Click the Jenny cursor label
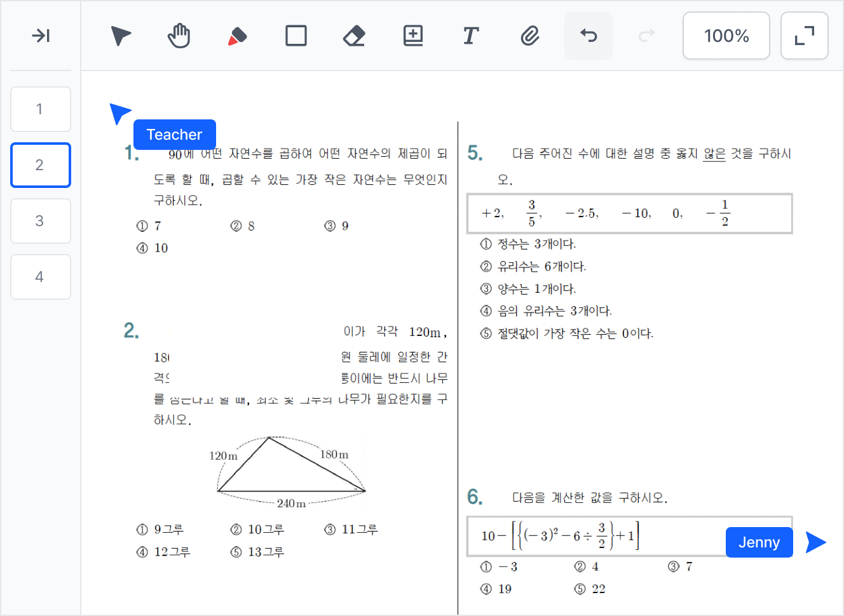Screen dimensions: 844x616 point(759,542)
